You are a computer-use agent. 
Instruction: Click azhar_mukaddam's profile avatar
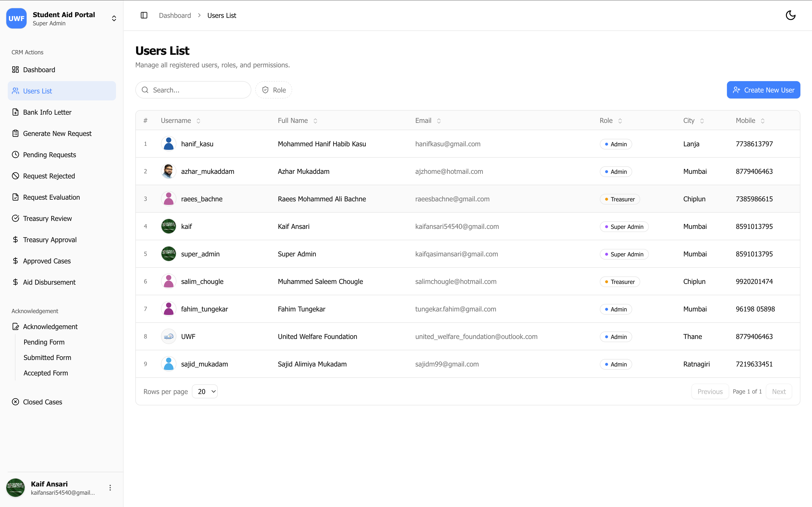168,171
